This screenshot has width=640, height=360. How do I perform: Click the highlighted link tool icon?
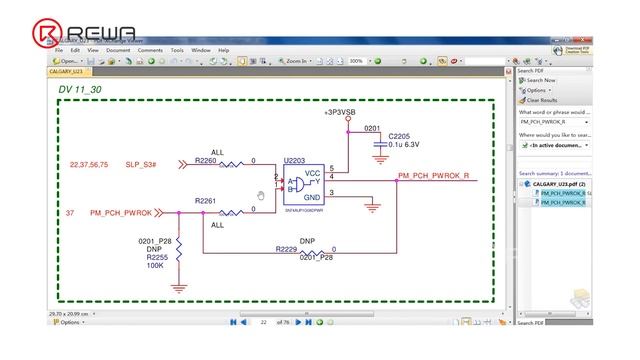pyautogui.click(x=442, y=61)
